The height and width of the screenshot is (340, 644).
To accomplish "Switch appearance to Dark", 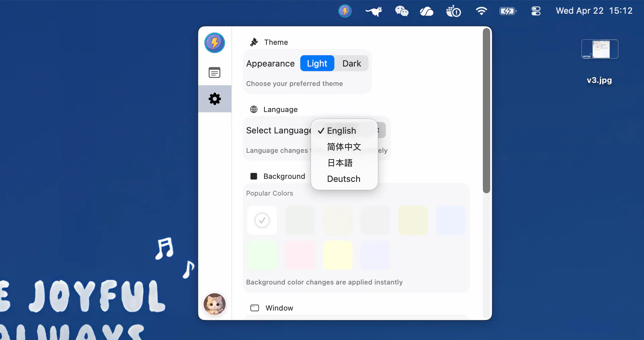I will (x=352, y=64).
